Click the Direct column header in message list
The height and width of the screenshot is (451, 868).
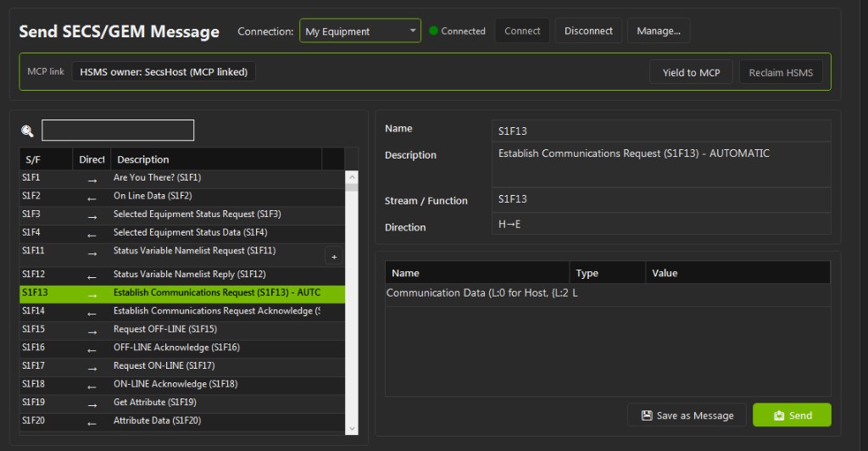(92, 159)
